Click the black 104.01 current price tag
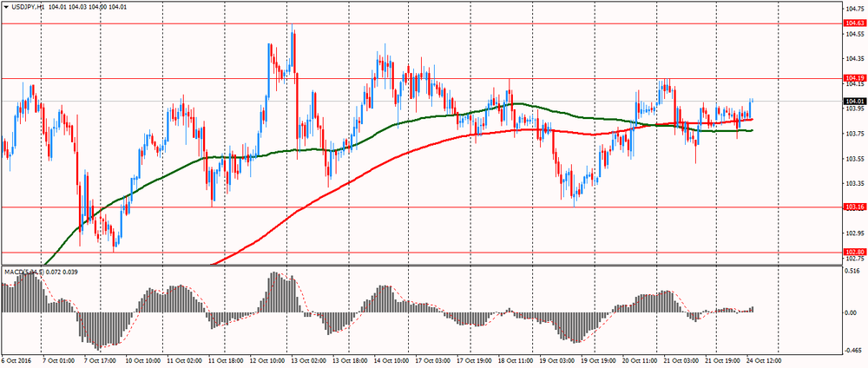The height and width of the screenshot is (368, 868). (854, 101)
